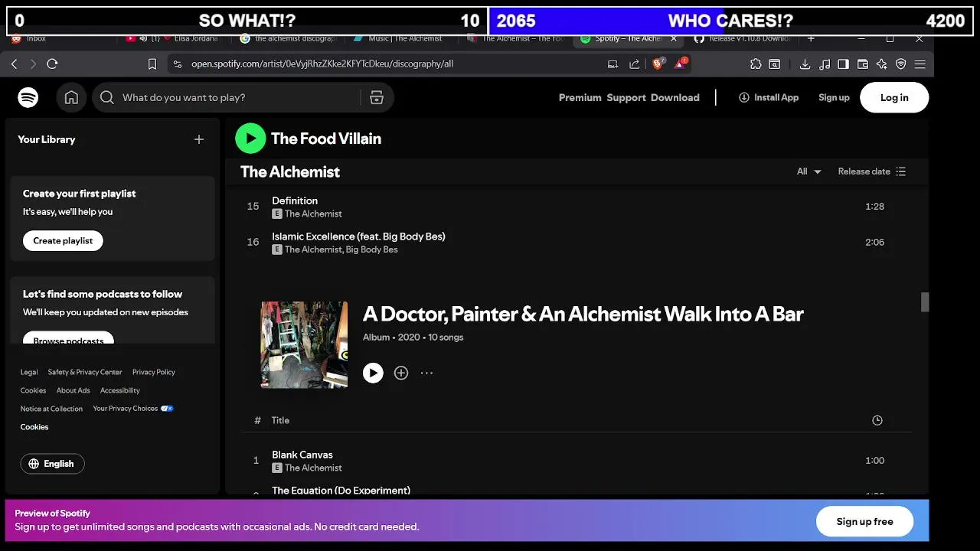Add album to library plus icon
The height and width of the screenshot is (551, 980).
[x=401, y=373]
